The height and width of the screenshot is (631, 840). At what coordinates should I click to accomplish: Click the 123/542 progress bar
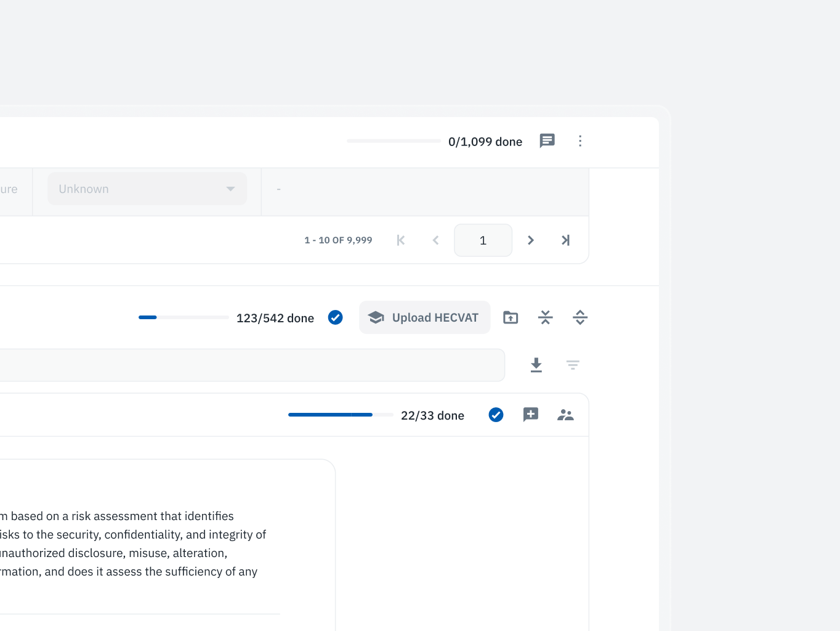tap(184, 317)
